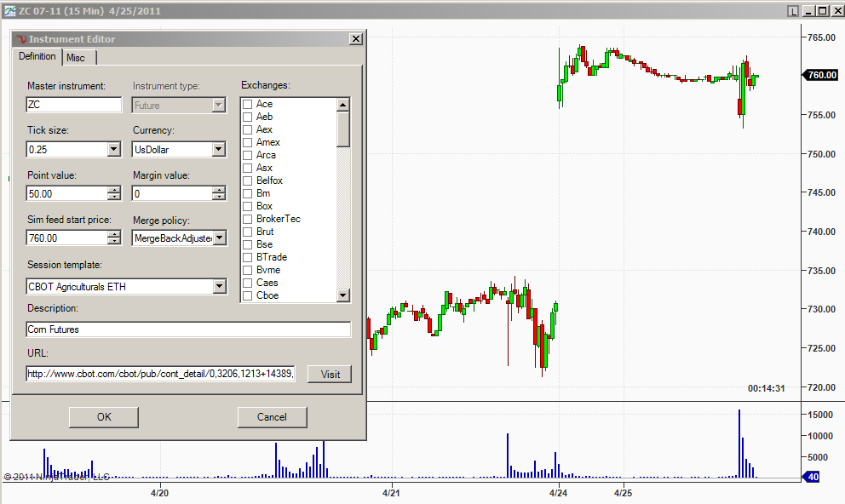Check the BTrade exchange checkbox
This screenshot has width=845, height=504.
click(x=247, y=257)
